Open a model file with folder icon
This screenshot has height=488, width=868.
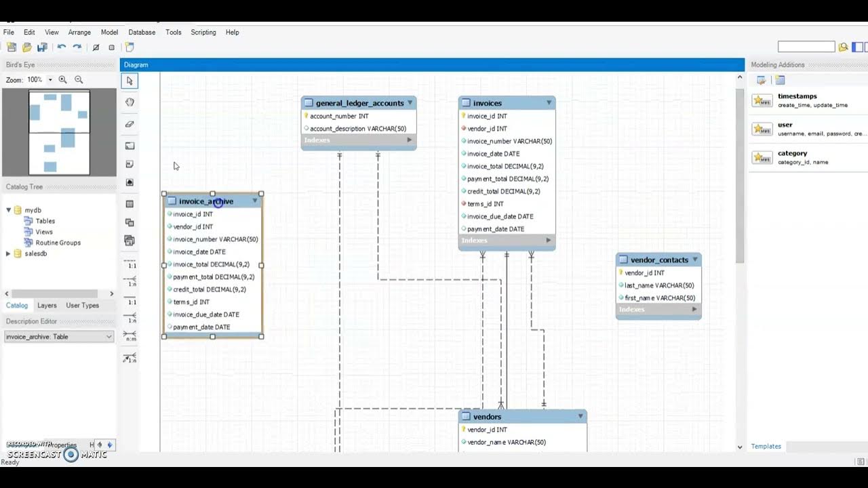(x=27, y=47)
